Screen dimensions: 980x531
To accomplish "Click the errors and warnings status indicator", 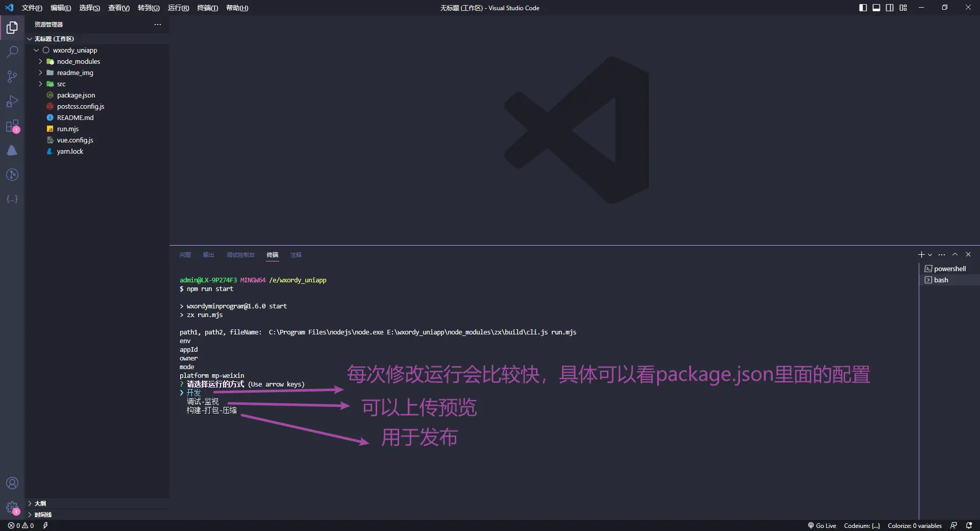I will click(21, 525).
